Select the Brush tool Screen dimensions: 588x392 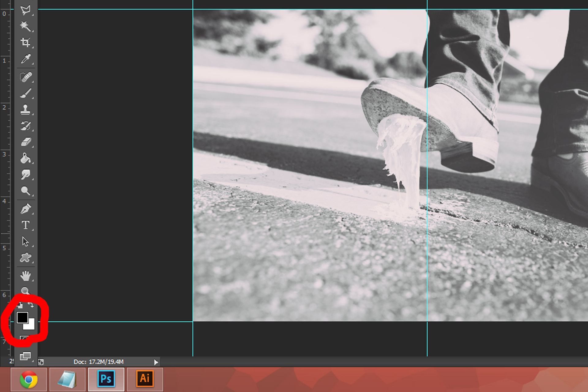pos(25,93)
